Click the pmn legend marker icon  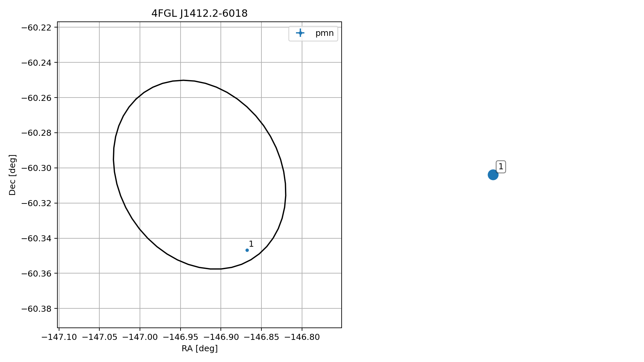(300, 33)
